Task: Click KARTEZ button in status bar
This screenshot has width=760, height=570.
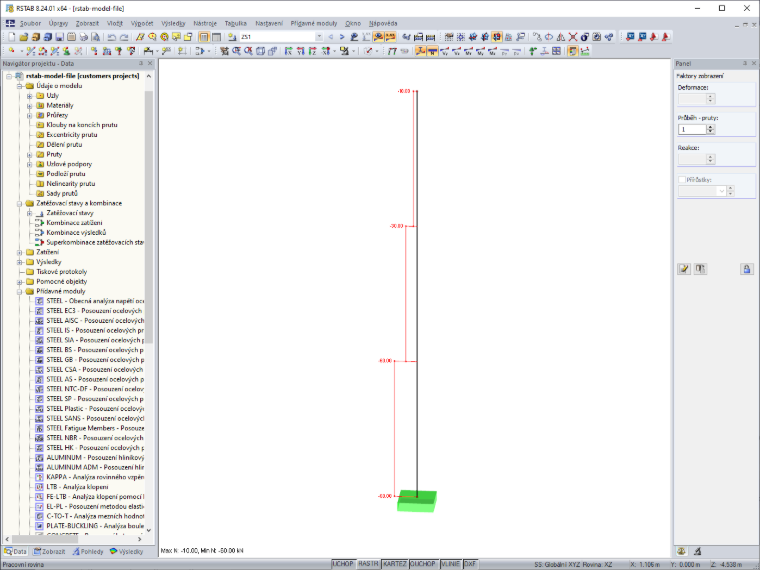Action: (395, 564)
